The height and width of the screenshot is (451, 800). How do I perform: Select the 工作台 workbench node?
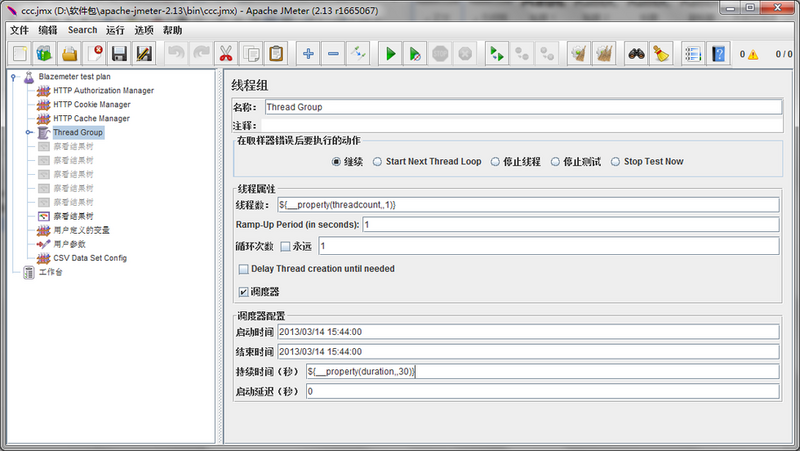(x=51, y=272)
